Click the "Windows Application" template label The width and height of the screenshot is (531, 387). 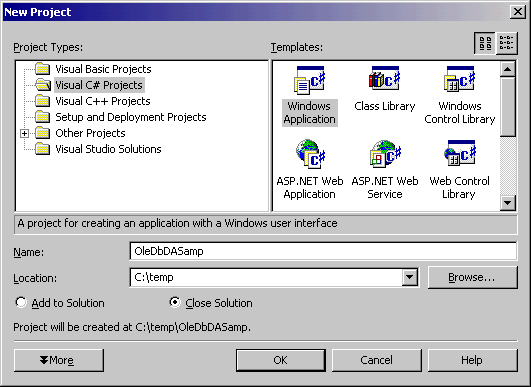click(x=310, y=113)
